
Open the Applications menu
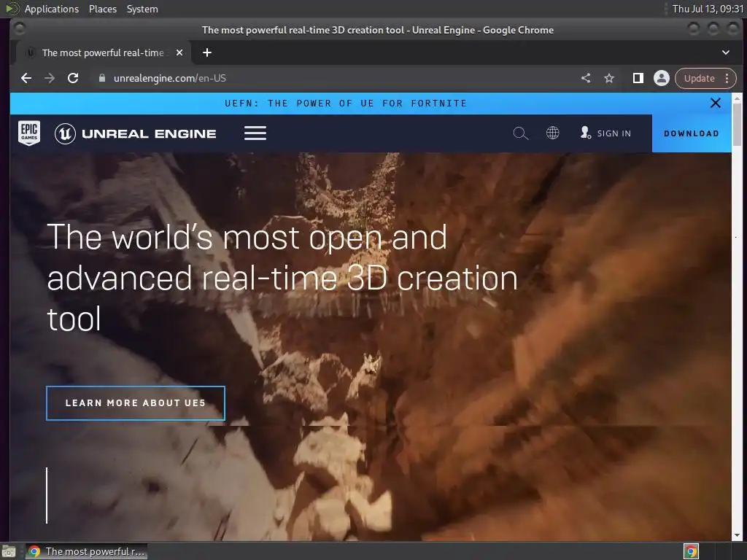click(52, 9)
